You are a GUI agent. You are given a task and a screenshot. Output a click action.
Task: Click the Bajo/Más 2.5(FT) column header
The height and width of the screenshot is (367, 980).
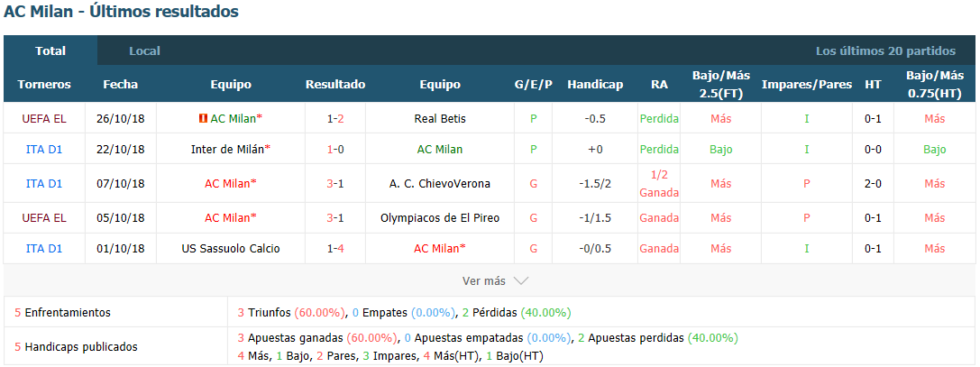[720, 84]
